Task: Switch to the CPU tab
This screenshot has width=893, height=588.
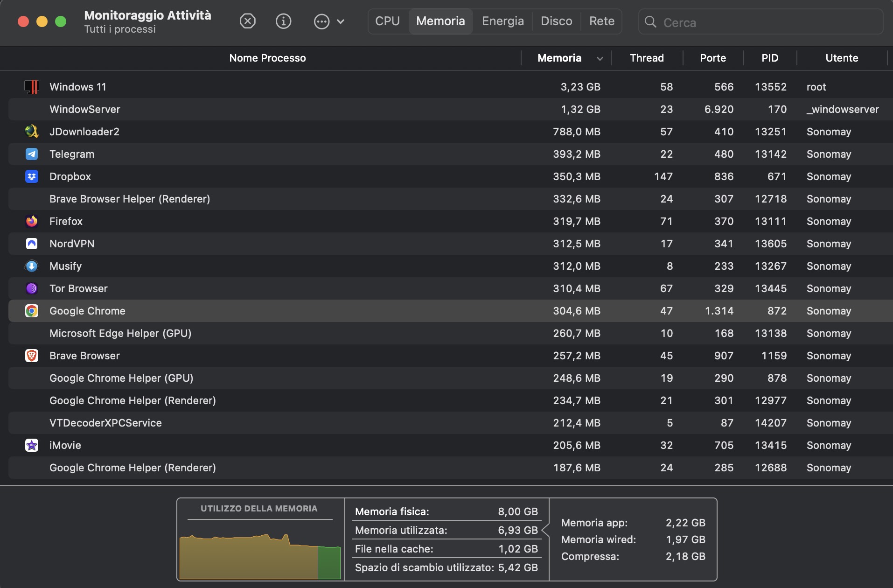Action: [x=387, y=21]
